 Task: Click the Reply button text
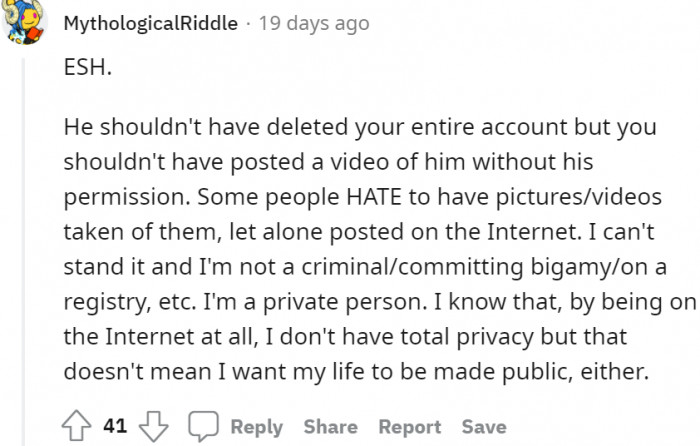(x=257, y=427)
